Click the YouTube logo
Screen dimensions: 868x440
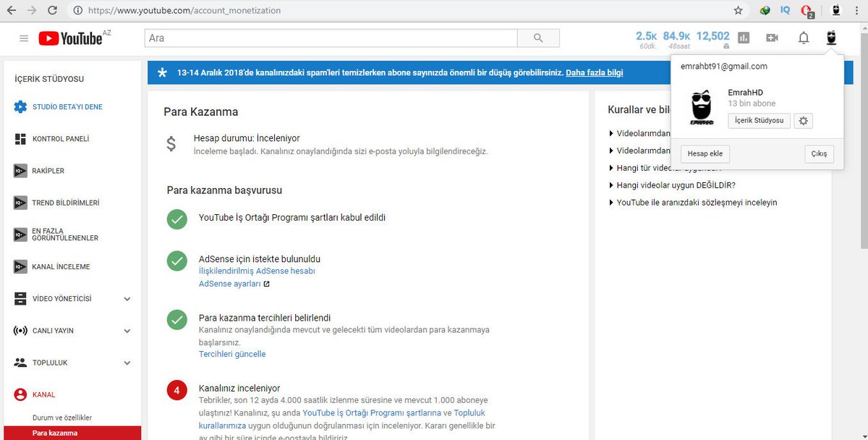point(71,38)
